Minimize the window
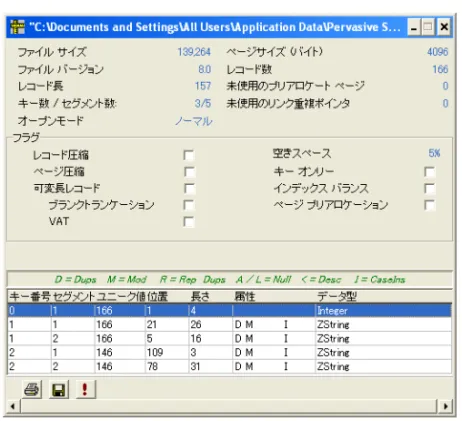 coord(414,27)
